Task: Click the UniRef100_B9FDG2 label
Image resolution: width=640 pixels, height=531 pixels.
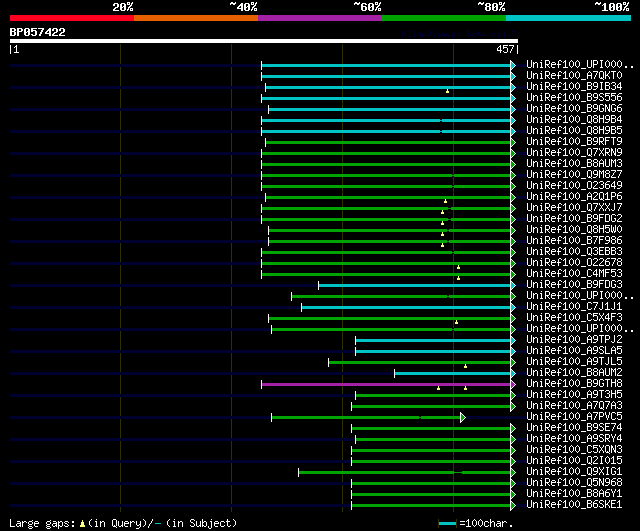Action: click(574, 219)
